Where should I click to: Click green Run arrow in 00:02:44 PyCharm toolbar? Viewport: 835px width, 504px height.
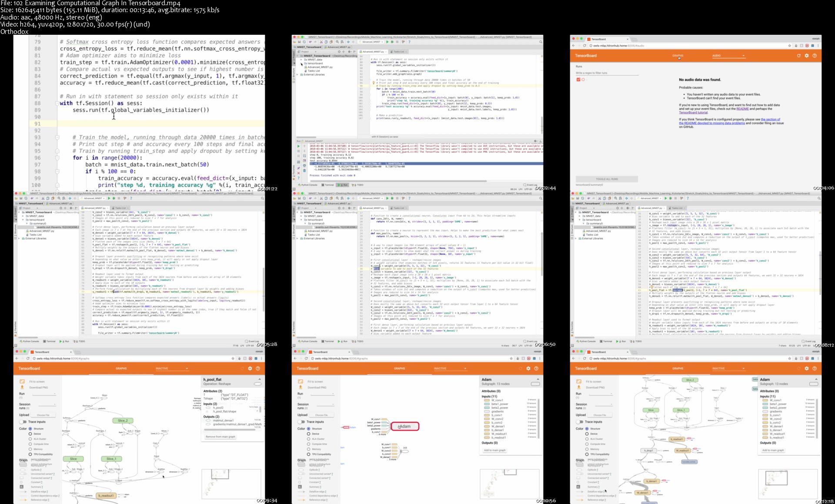coord(387,42)
